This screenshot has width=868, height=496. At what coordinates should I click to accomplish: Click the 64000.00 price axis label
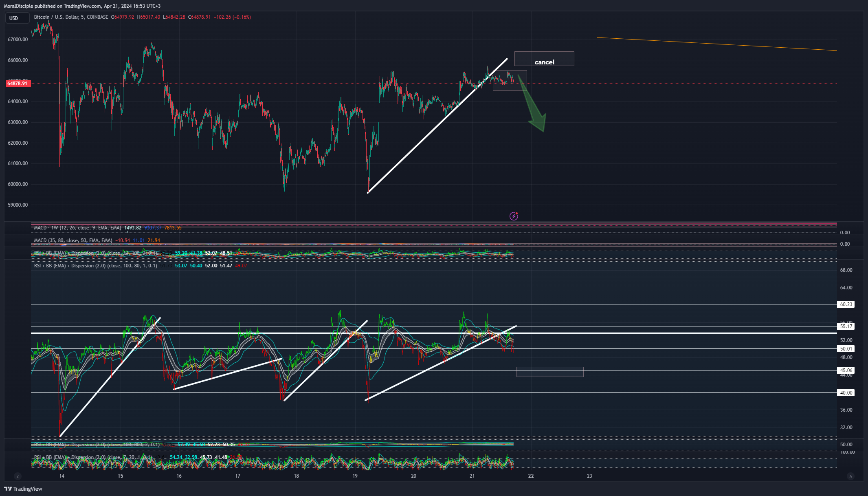coord(18,101)
